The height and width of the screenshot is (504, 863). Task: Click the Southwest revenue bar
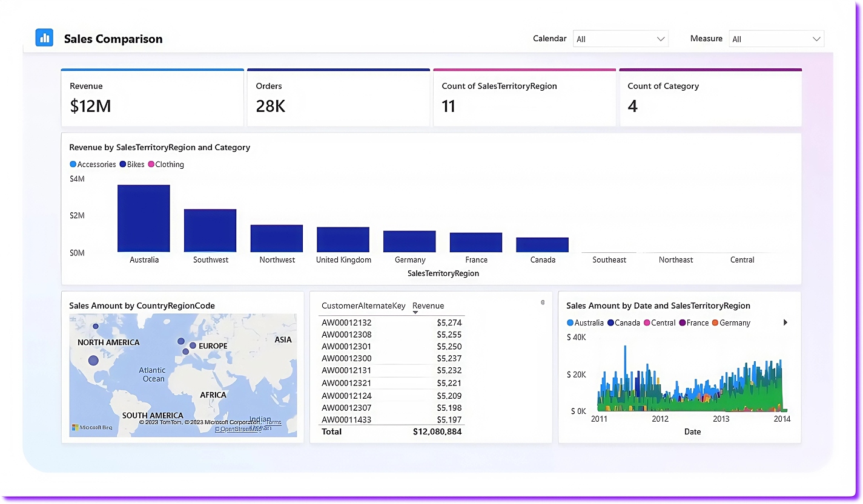click(x=210, y=231)
